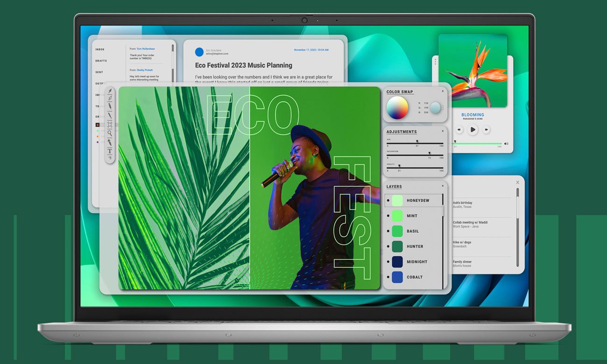Click the music playback progress bar
The image size is (607, 364).
(477, 144)
